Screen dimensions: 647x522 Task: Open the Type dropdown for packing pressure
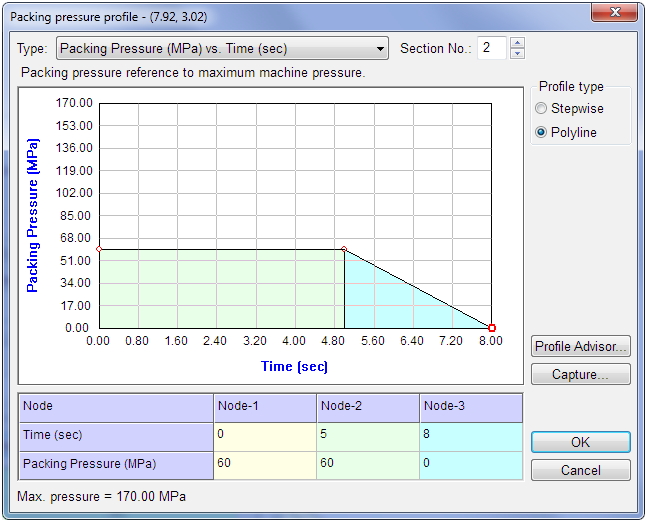pyautogui.click(x=222, y=49)
